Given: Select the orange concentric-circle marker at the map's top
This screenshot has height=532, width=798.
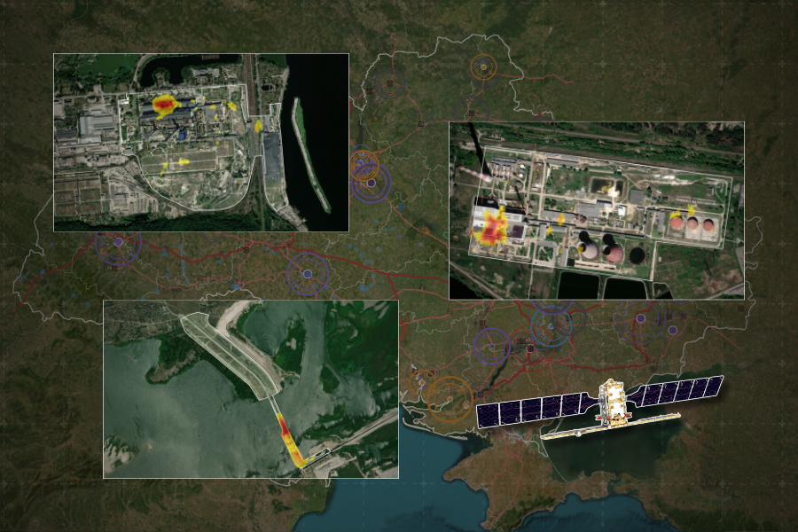Looking at the screenshot, I should [x=483, y=66].
